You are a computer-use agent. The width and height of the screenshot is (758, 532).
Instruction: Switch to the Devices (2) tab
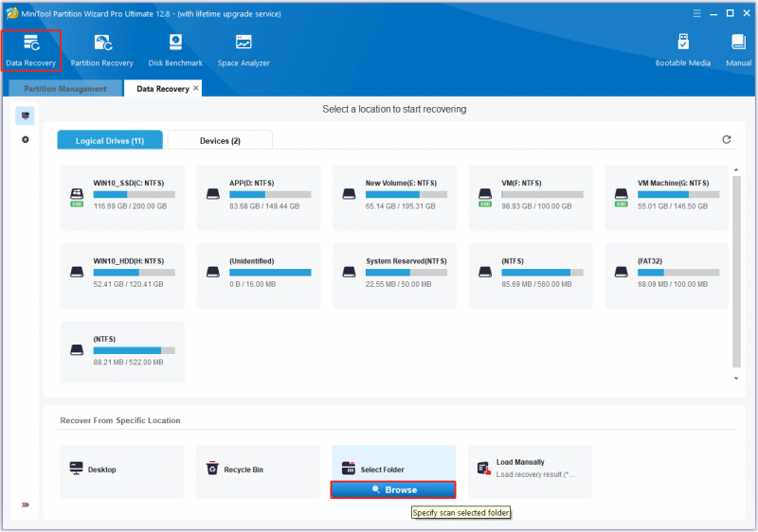click(x=220, y=140)
